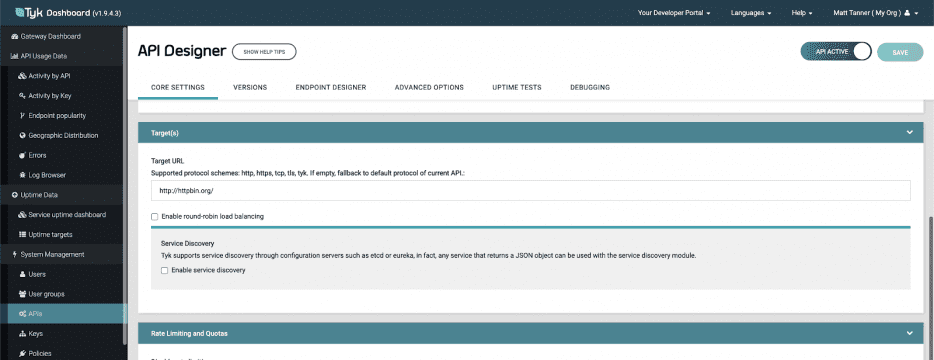Click the Target URL input field
This screenshot has height=360, width=934.
[x=531, y=191]
